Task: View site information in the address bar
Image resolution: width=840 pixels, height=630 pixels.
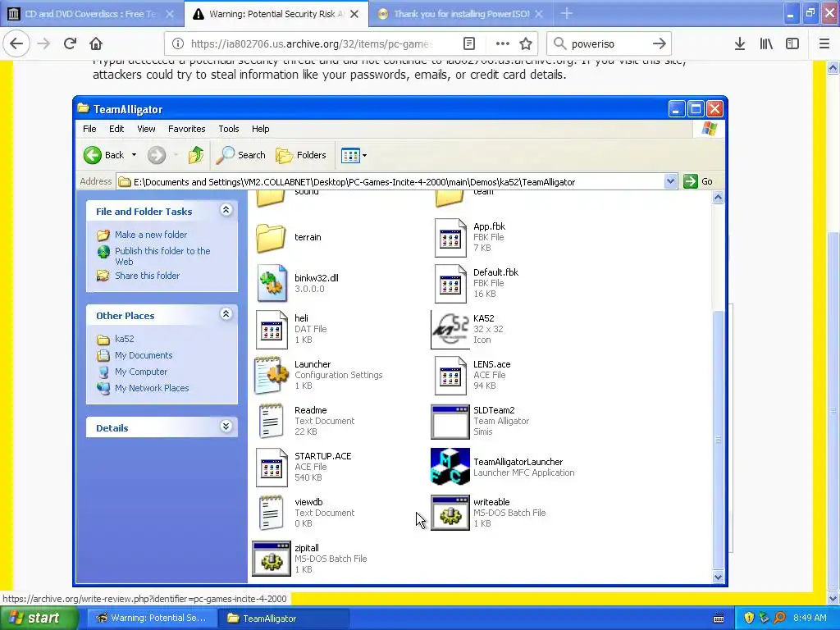Action: [178, 43]
